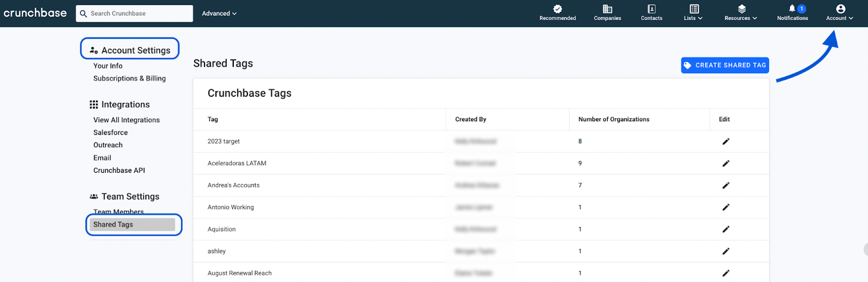
Task: Open the Outreach integration page
Action: coord(108,145)
